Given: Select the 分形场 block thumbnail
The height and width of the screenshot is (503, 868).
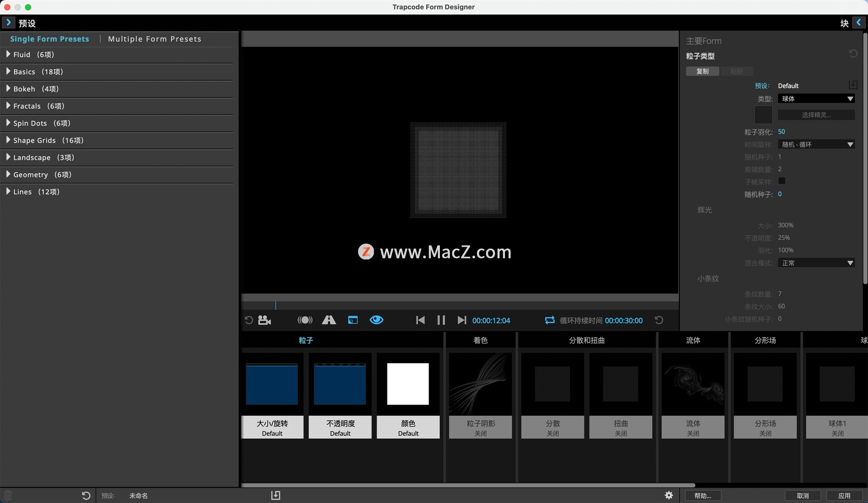Looking at the screenshot, I should click(x=765, y=384).
